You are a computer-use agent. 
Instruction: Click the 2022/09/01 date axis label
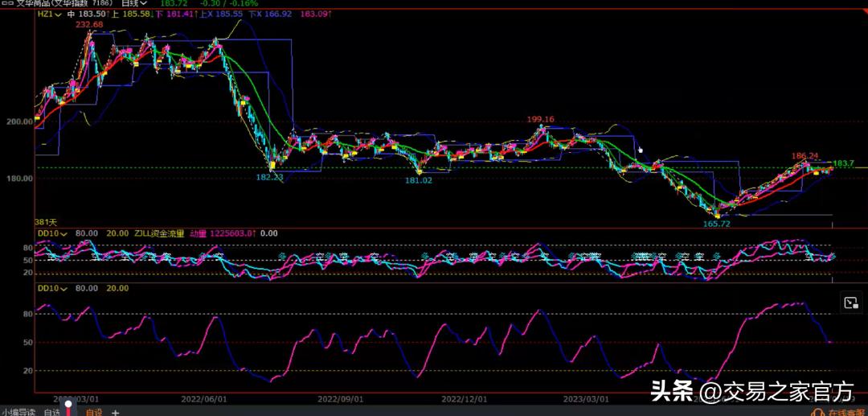click(x=341, y=399)
